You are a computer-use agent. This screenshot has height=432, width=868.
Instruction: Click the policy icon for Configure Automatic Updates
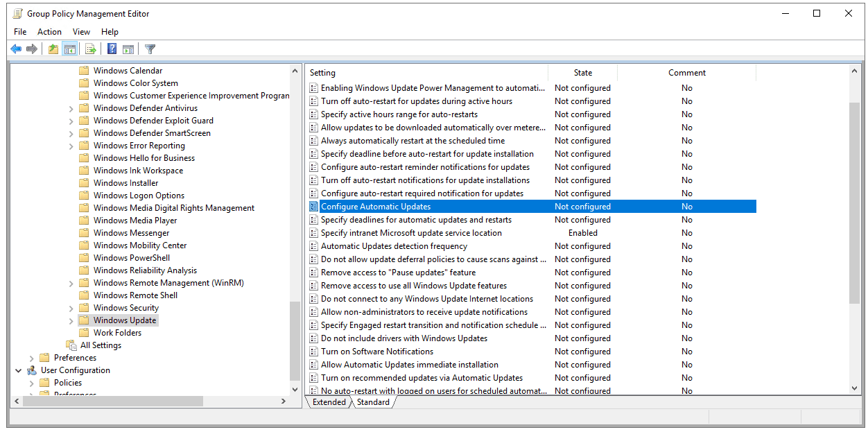coord(314,207)
